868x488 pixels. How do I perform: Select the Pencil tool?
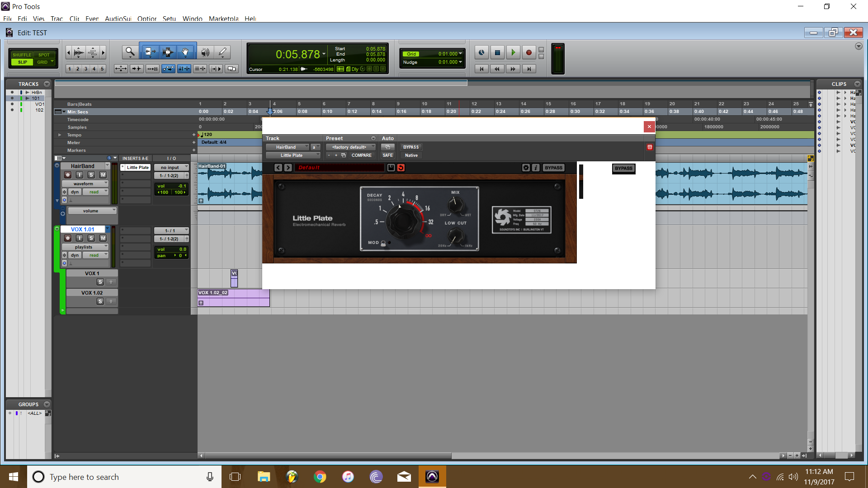point(222,52)
